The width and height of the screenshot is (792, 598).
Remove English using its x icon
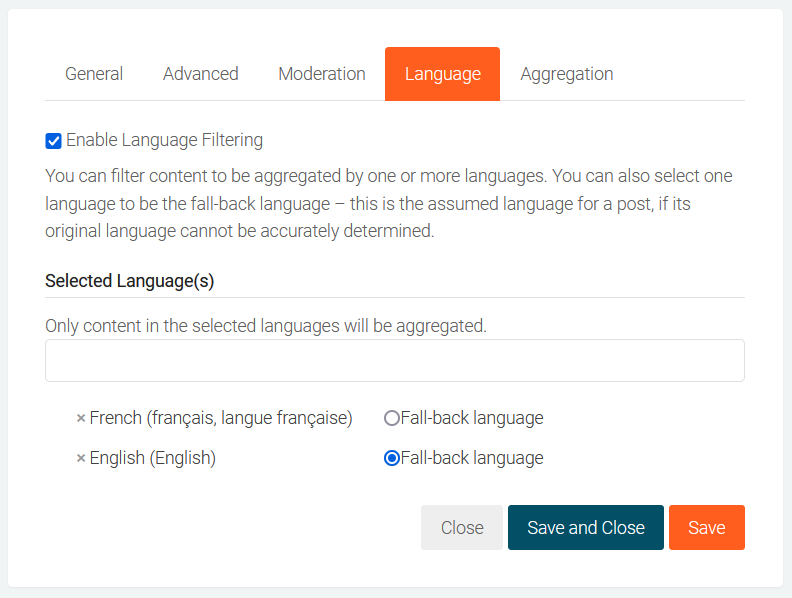click(81, 459)
